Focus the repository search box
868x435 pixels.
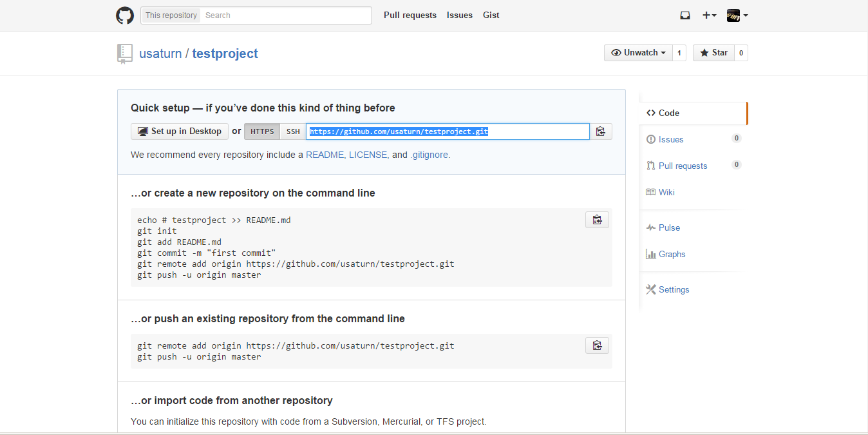(286, 15)
